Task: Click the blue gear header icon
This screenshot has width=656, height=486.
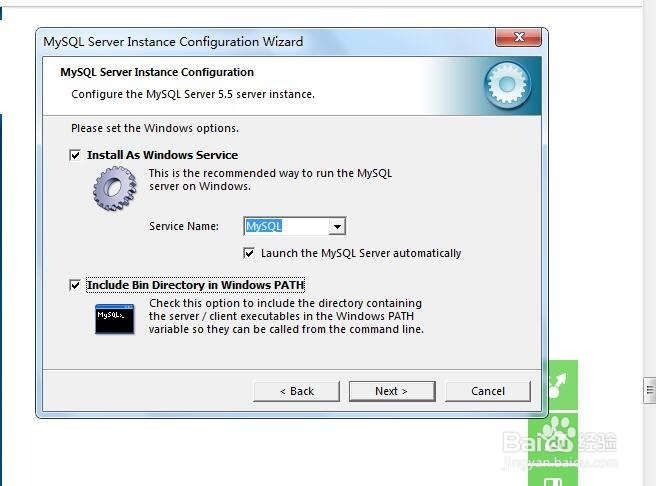Action: (x=507, y=85)
